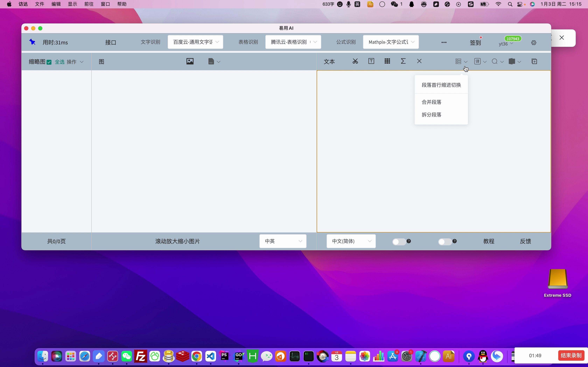Uncheck the 全选 checkbox
This screenshot has height=367, width=588.
coord(49,62)
